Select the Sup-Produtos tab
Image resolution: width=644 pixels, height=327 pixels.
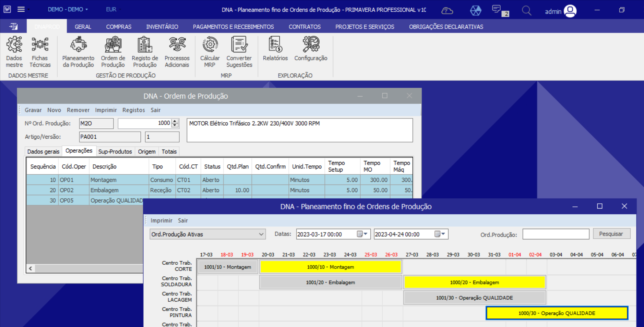click(115, 151)
